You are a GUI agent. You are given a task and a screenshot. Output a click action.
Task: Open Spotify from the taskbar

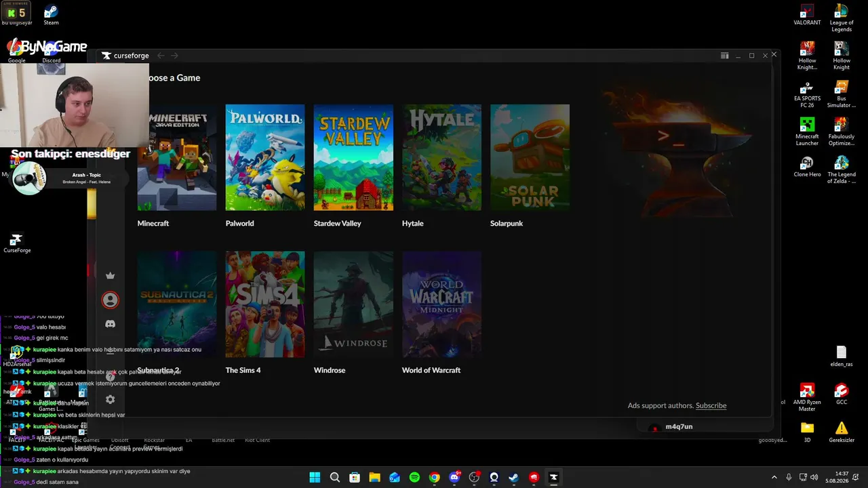(x=414, y=477)
